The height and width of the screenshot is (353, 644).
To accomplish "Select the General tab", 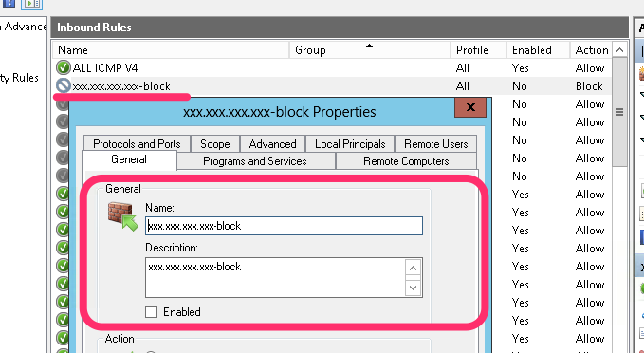I will tap(129, 159).
